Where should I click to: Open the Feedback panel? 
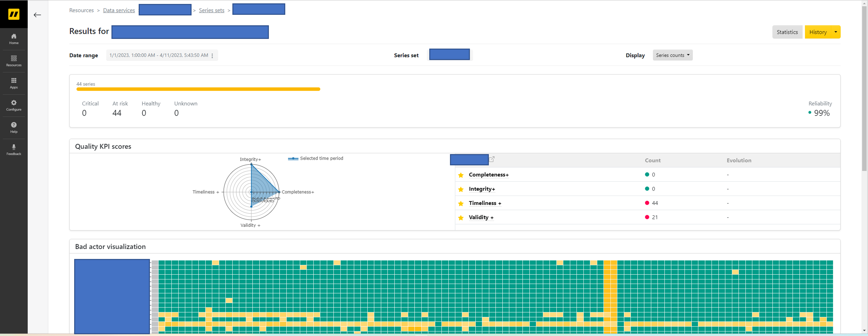pos(13,149)
